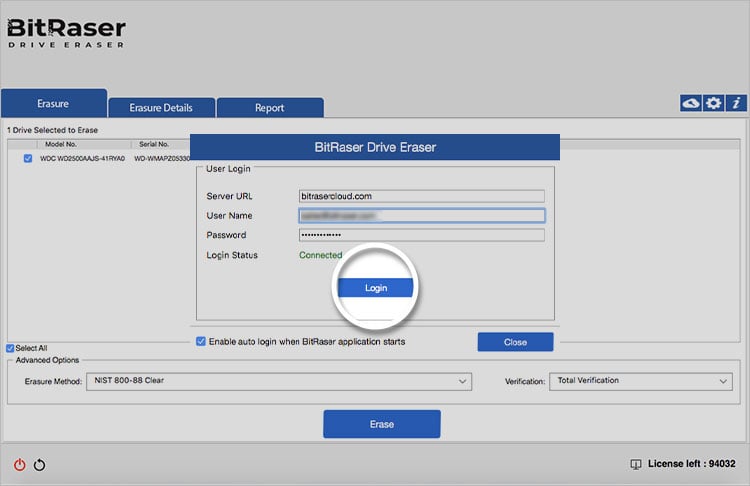
Task: Click the Serial No. column header
Action: [x=154, y=144]
